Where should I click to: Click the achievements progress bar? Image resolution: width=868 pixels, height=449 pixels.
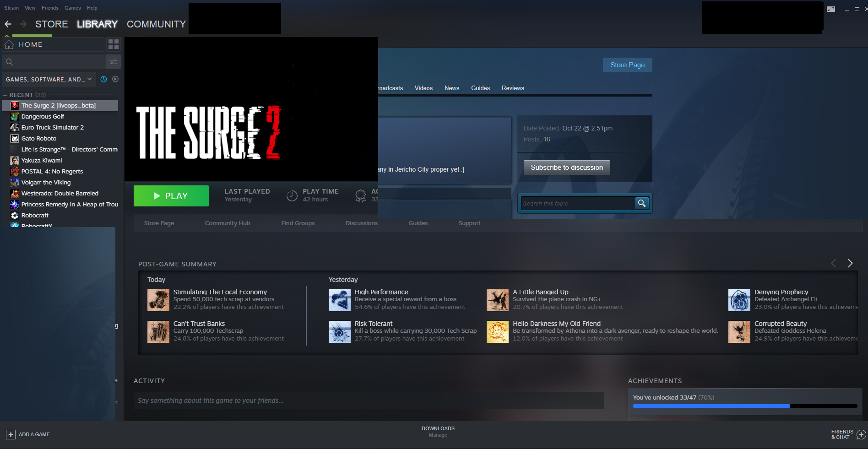pos(745,406)
